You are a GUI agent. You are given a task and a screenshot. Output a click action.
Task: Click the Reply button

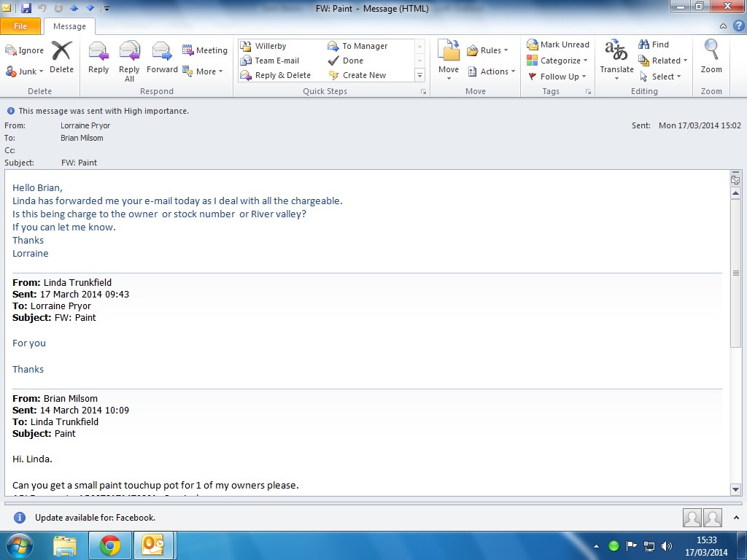coord(98,58)
